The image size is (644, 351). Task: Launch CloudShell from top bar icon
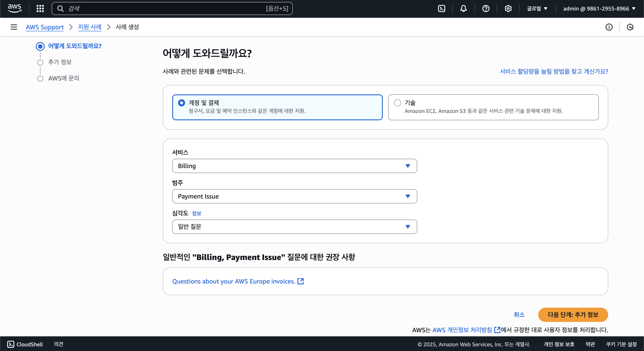tap(441, 8)
